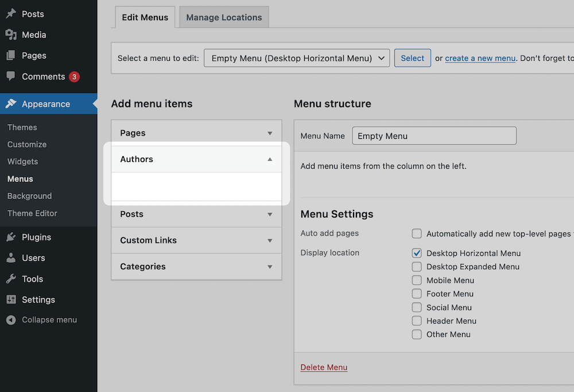Click the Delete Menu link
Image resolution: width=574 pixels, height=392 pixels.
point(324,367)
